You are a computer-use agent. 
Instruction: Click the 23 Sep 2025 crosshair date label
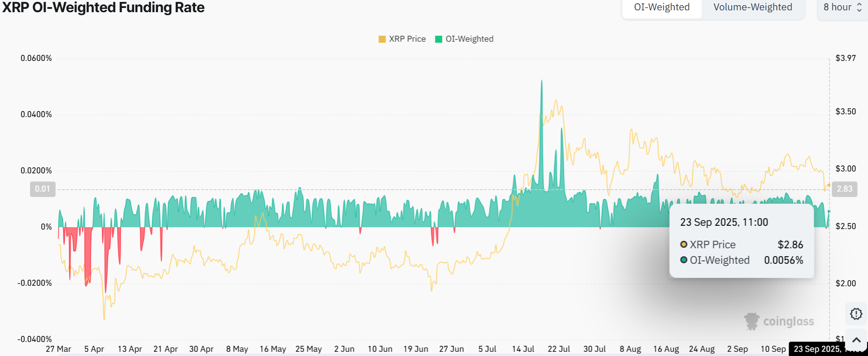point(828,349)
